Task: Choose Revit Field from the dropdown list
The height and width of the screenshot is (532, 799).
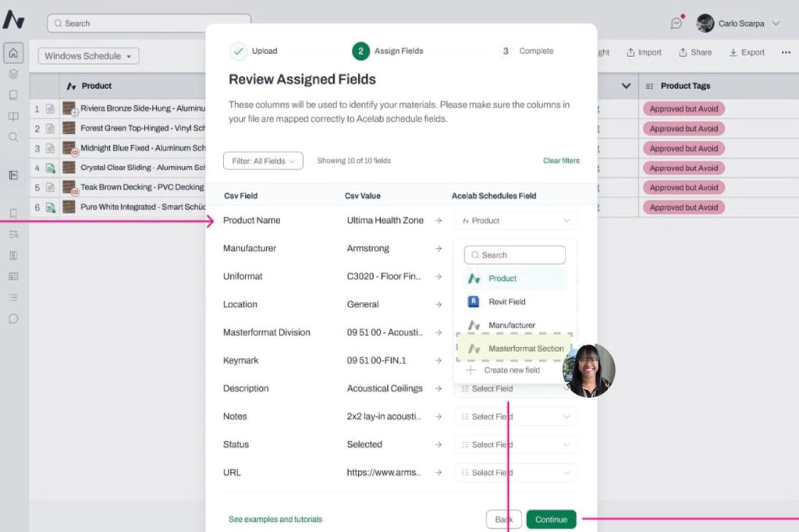Action: (506, 302)
